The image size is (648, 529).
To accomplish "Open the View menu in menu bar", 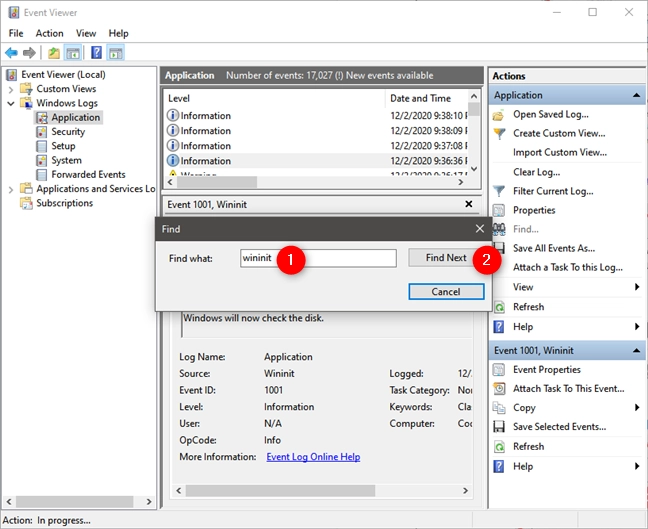I will 86,33.
